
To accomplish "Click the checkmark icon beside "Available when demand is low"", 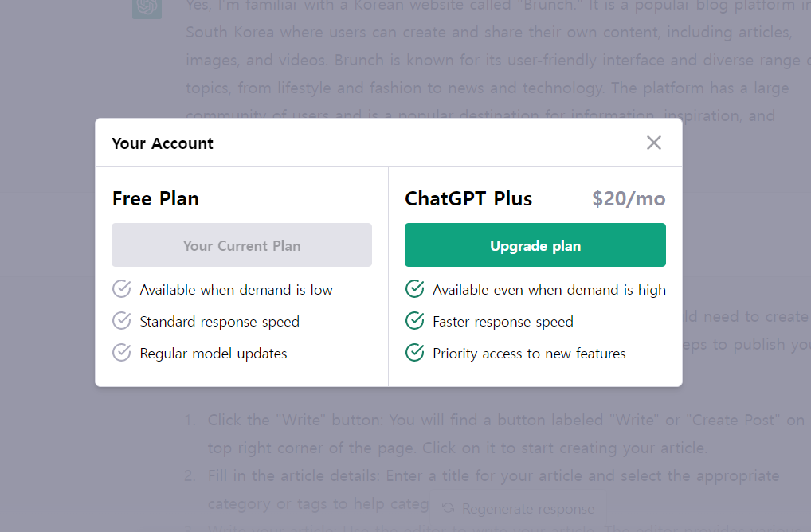I will tap(122, 289).
